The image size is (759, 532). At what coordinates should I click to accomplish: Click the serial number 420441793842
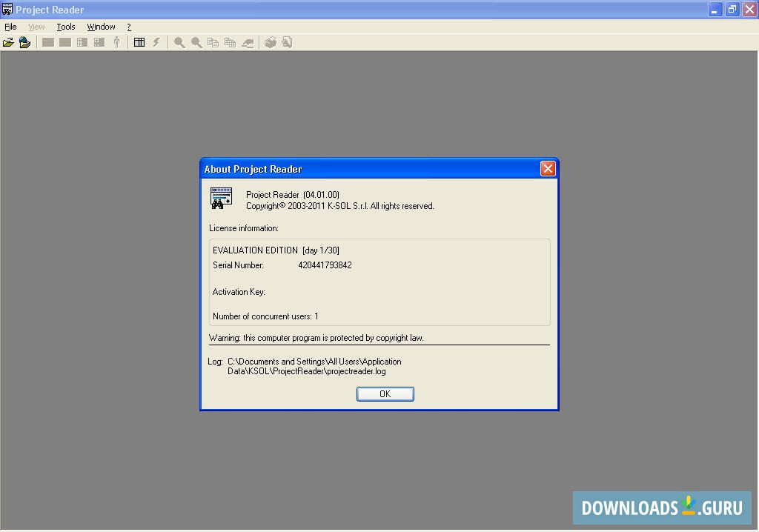(325, 265)
